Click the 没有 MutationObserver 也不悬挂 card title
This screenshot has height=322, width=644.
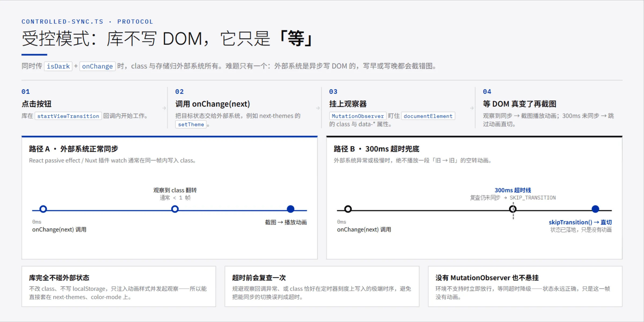(487, 278)
